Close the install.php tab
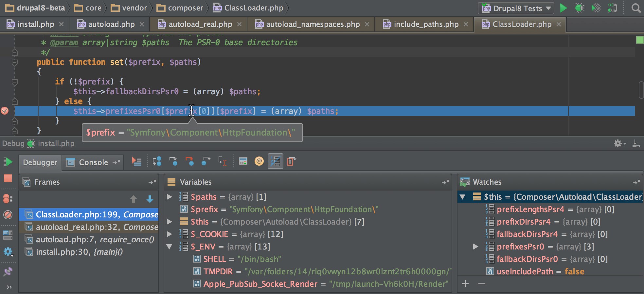The height and width of the screenshot is (294, 644). coord(61,24)
